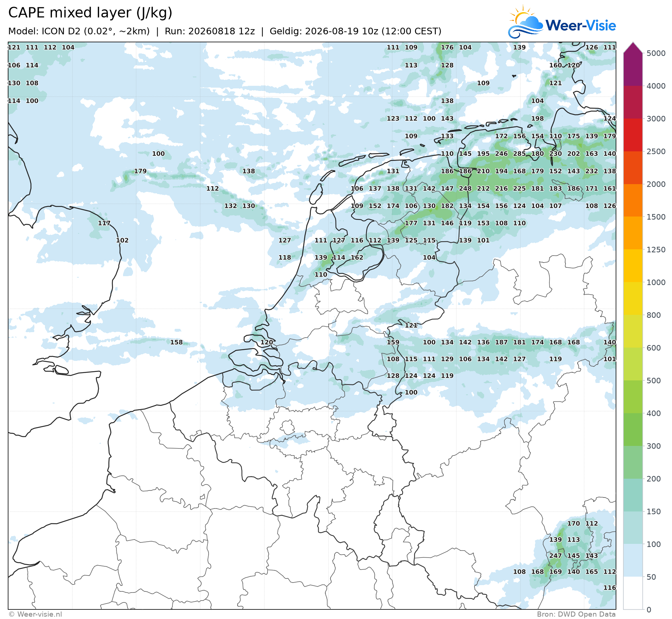The height and width of the screenshot is (619, 672).
Task: Click the purple arrow atop the color scale
Action: click(633, 48)
